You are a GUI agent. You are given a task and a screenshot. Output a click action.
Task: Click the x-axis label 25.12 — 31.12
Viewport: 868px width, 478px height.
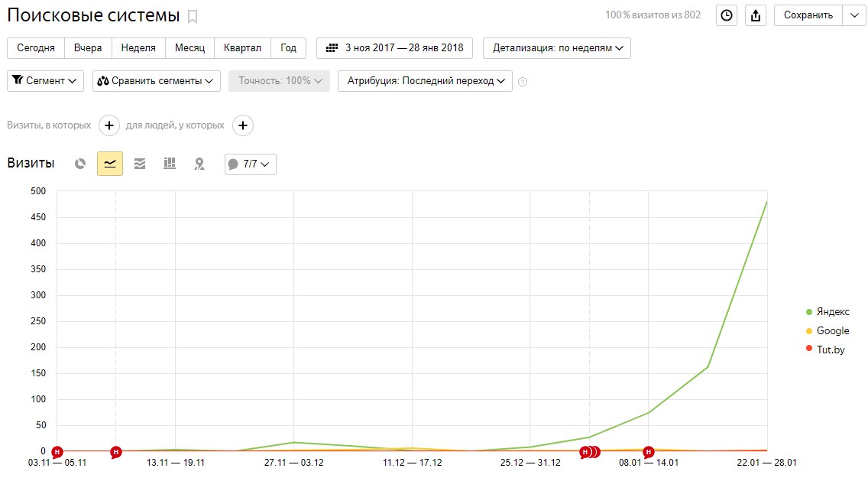[x=530, y=463]
